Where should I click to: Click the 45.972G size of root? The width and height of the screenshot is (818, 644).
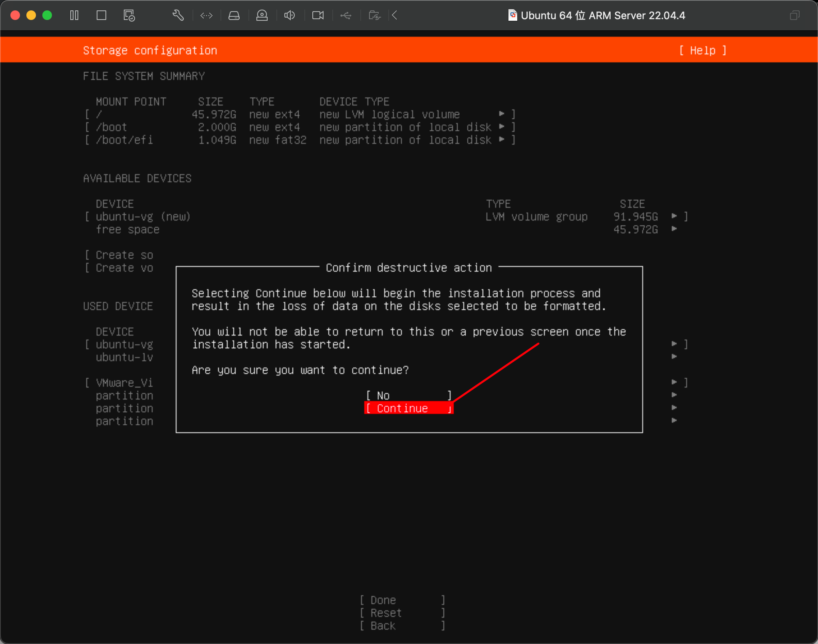coord(214,114)
